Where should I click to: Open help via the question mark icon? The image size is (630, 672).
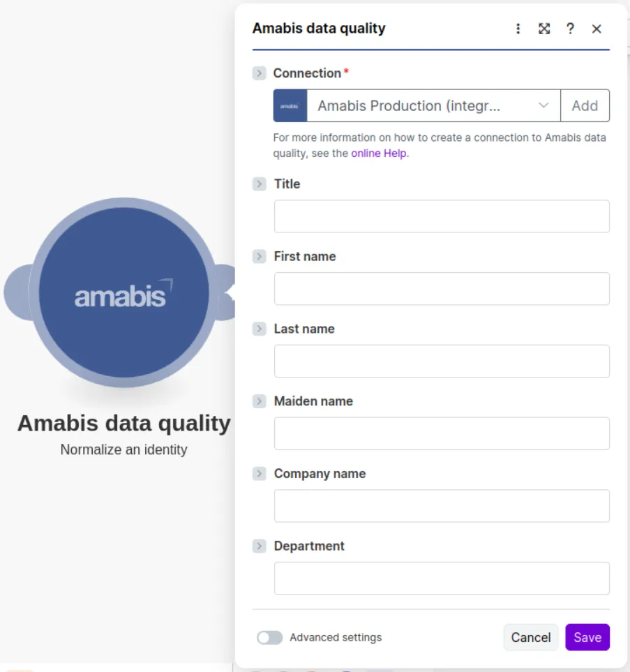570,29
